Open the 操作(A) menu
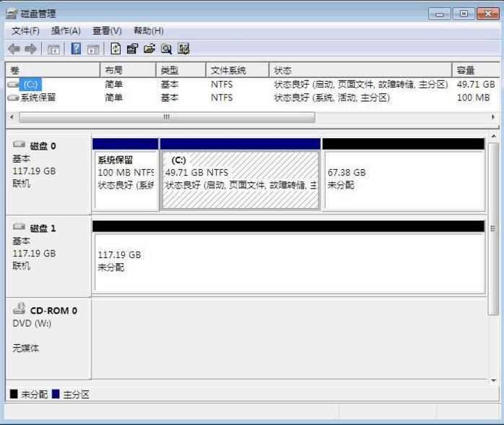The image size is (504, 425). pos(66,31)
